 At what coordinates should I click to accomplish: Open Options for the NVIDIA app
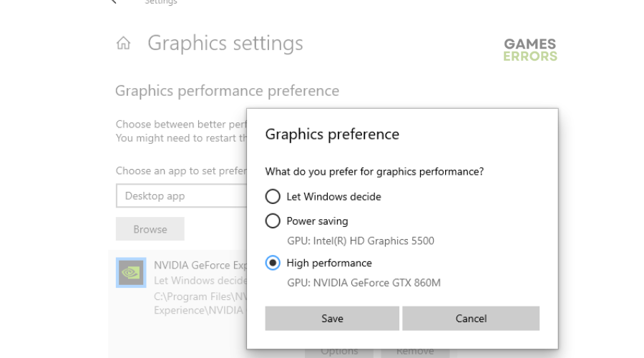tap(339, 353)
